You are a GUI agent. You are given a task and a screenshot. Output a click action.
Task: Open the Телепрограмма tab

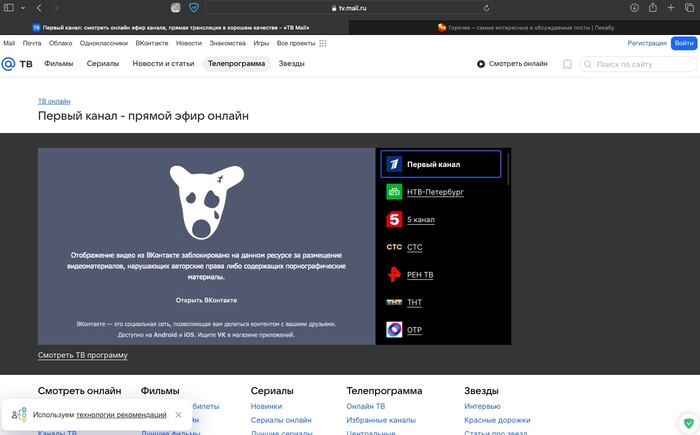236,64
